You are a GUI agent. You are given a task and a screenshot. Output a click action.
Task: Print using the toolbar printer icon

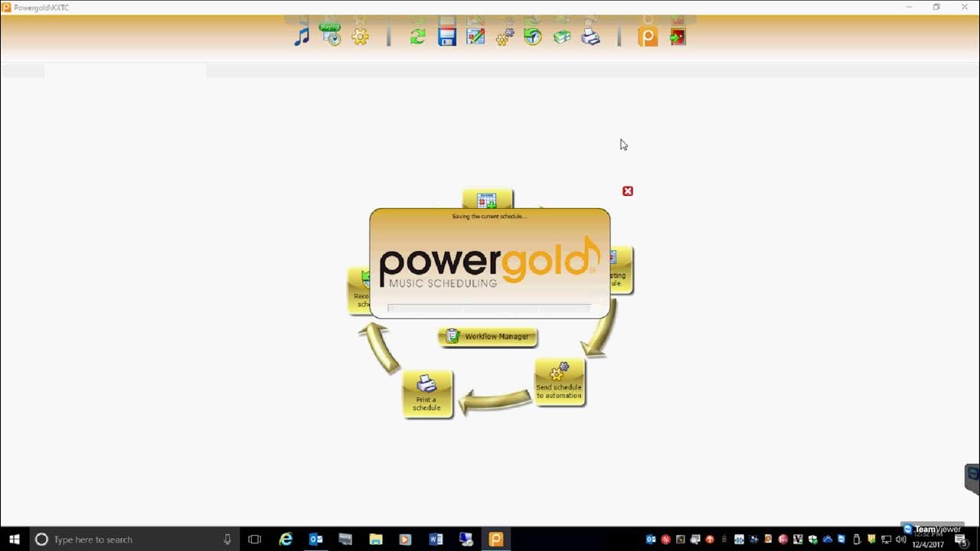point(590,36)
